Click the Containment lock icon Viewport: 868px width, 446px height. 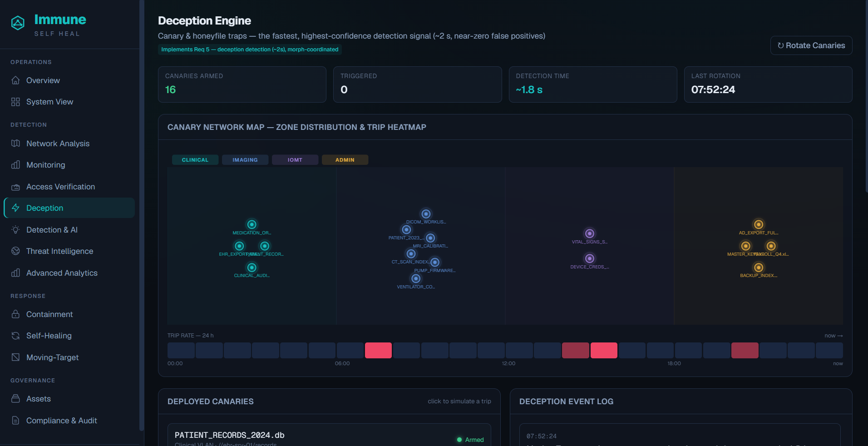[x=15, y=314]
